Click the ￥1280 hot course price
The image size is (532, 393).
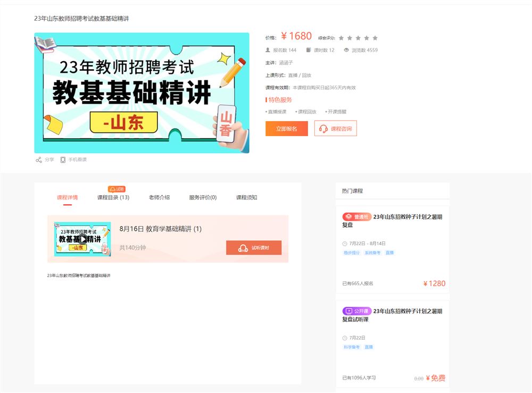click(434, 283)
